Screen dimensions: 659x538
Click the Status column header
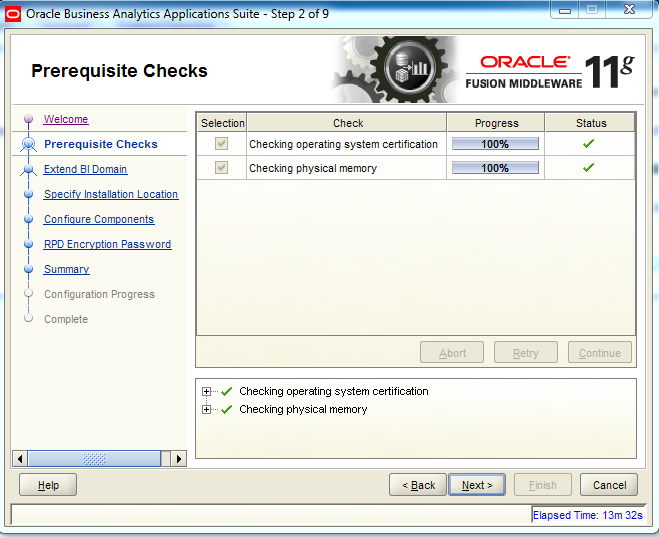[590, 123]
